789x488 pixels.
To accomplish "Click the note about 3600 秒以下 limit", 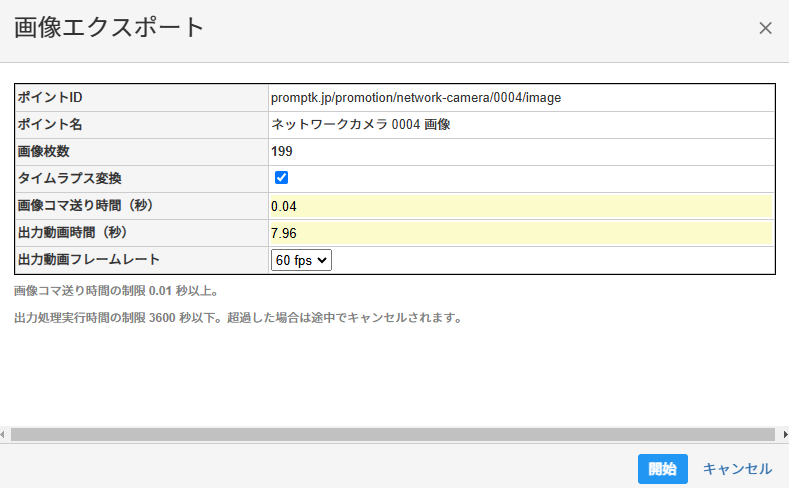I will 238,318.
